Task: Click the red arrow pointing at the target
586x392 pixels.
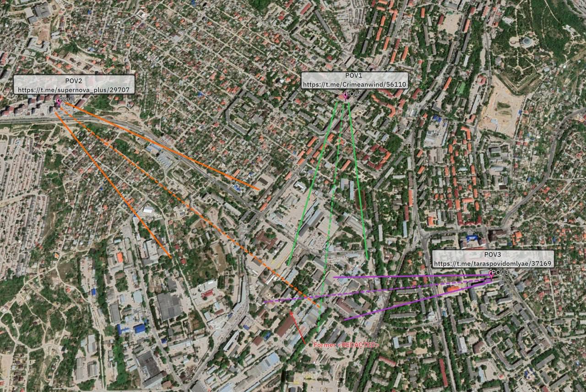Action: (x=297, y=327)
